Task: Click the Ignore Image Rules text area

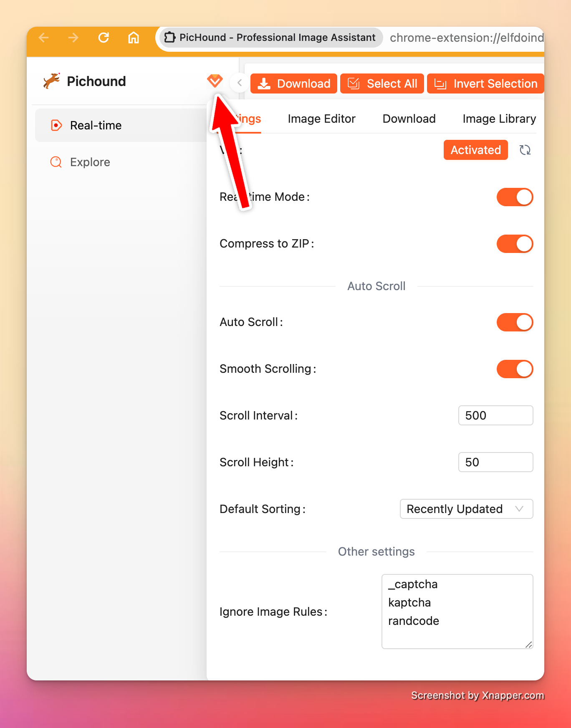Action: (457, 612)
